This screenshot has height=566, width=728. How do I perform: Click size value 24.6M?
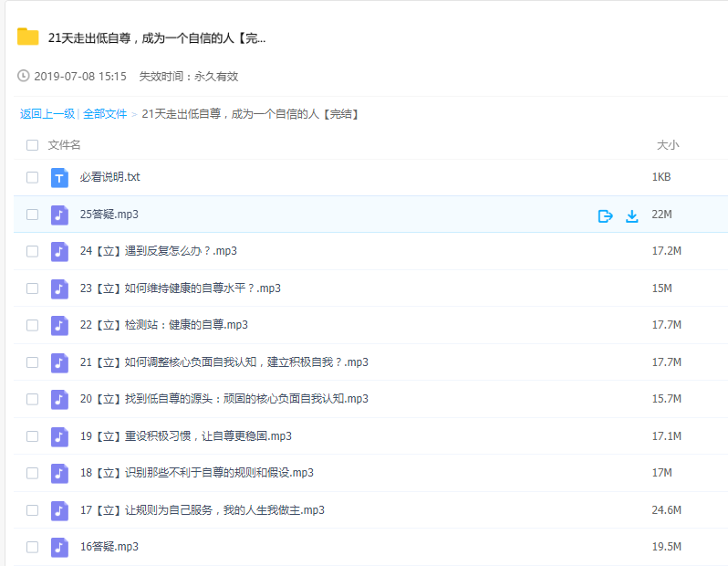click(667, 509)
